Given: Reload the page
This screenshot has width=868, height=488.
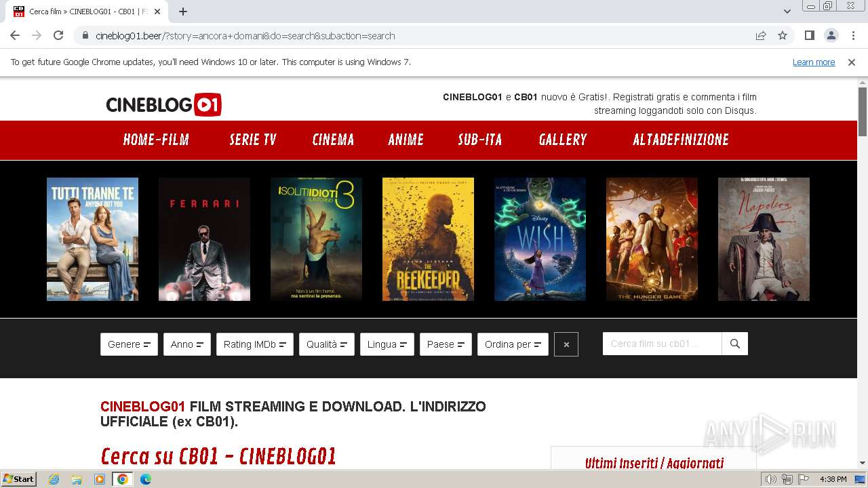Looking at the screenshot, I should [x=58, y=35].
